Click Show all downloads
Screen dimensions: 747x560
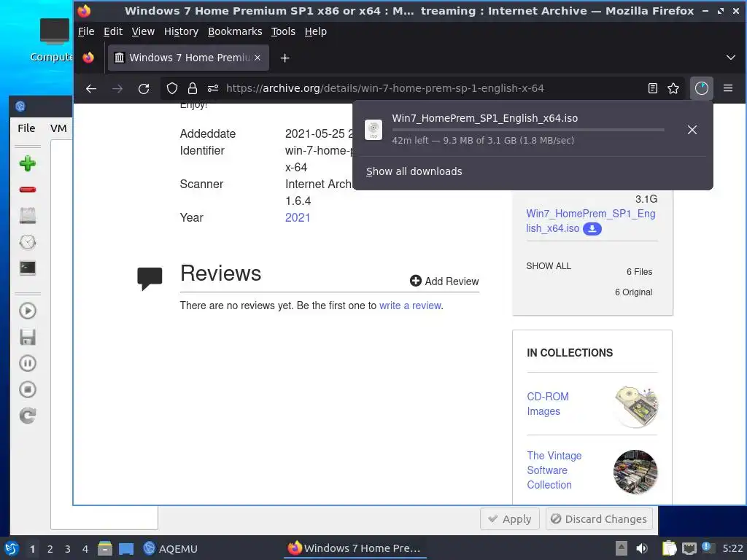[414, 171]
